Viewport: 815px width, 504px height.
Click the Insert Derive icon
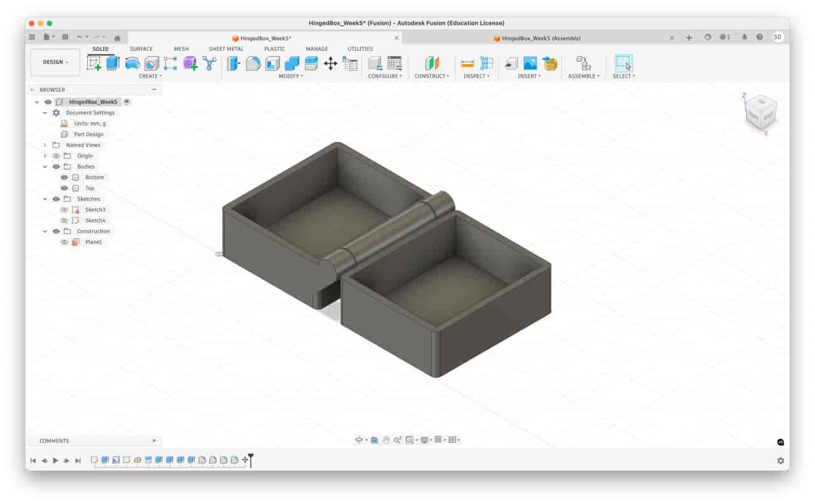(511, 63)
